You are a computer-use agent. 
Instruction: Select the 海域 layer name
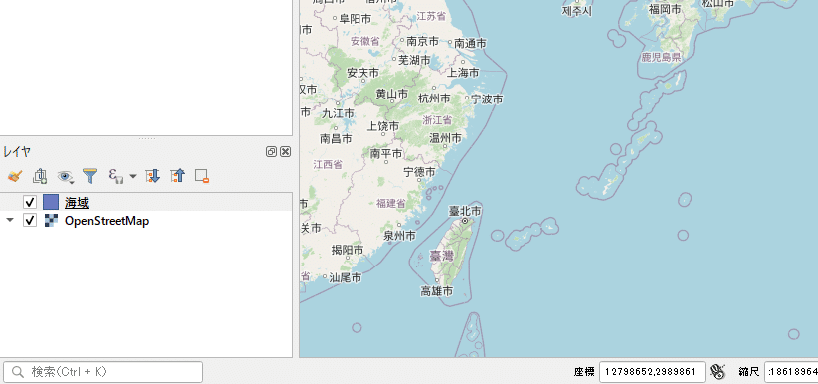[77, 202]
